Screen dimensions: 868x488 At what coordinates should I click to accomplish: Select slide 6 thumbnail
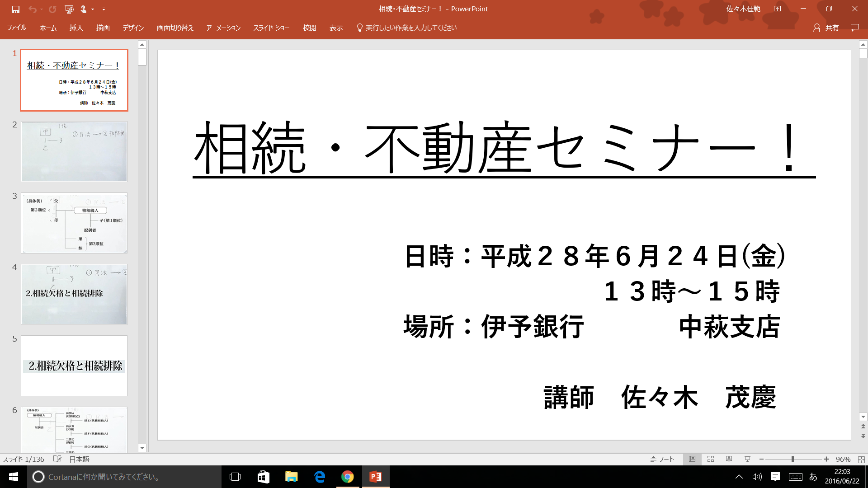pos(74,430)
